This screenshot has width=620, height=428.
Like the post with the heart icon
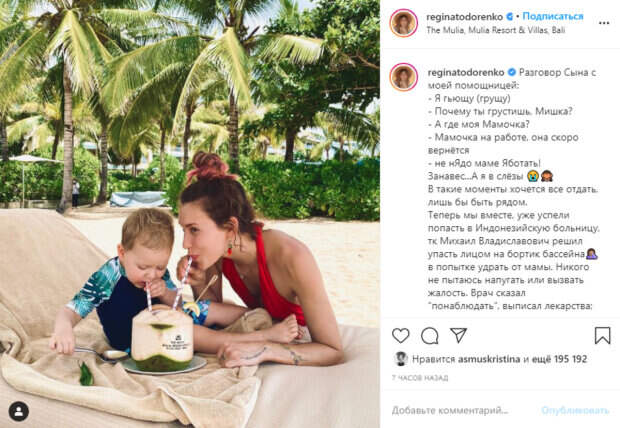point(401,335)
